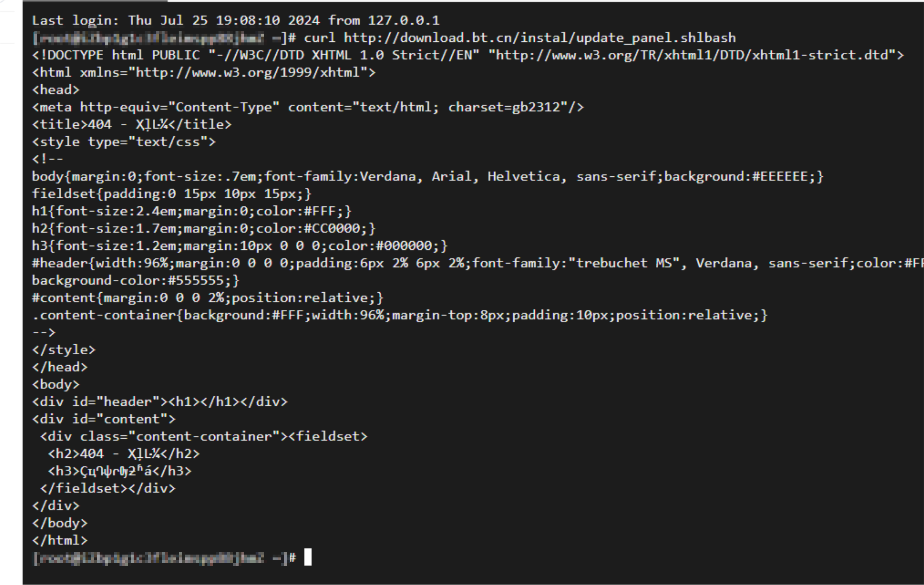Click the terminal cursor block at the prompt
The width and height of the screenshot is (924, 585).
point(308,557)
